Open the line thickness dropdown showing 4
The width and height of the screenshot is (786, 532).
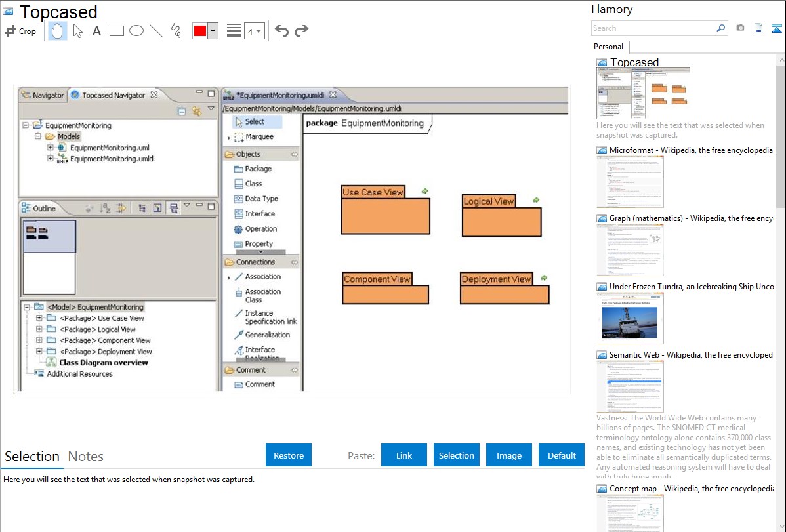click(x=254, y=31)
